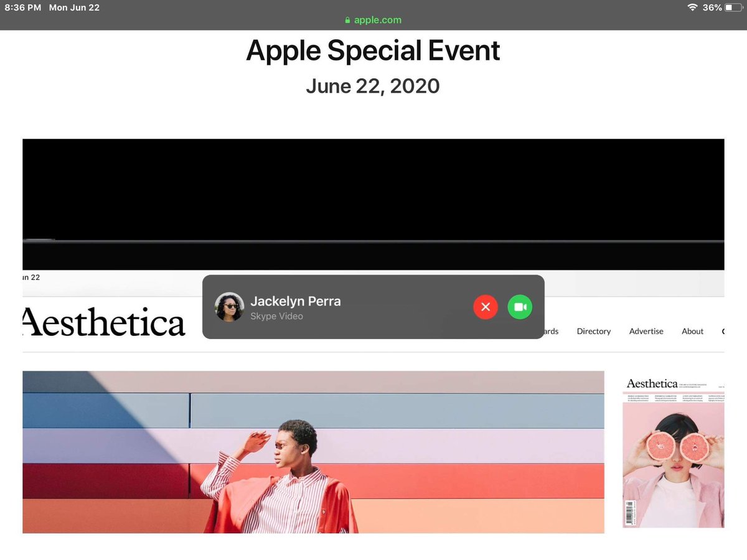Viewport: 747px width, 560px height.
Task: Open the Directory menu item
Action: [x=594, y=331]
